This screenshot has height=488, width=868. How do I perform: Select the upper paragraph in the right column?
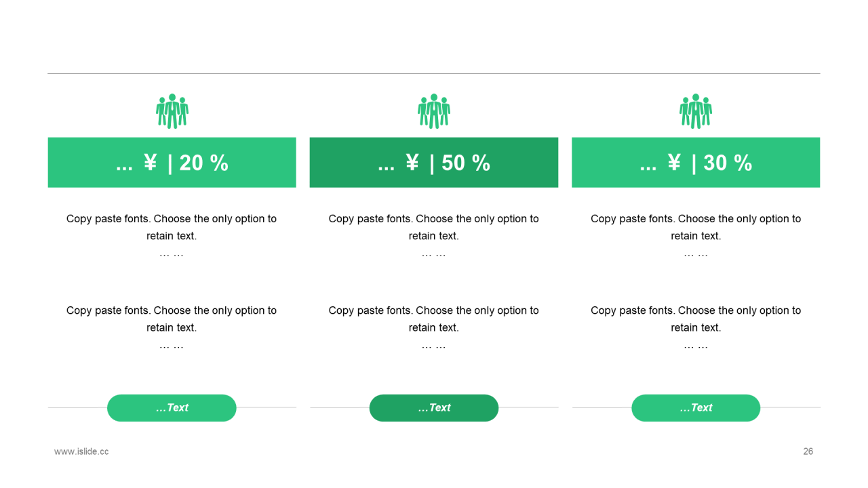[696, 236]
